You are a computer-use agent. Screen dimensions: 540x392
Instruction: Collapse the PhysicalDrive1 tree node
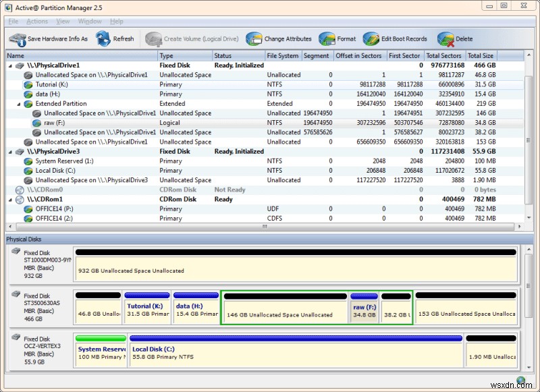click(10, 65)
